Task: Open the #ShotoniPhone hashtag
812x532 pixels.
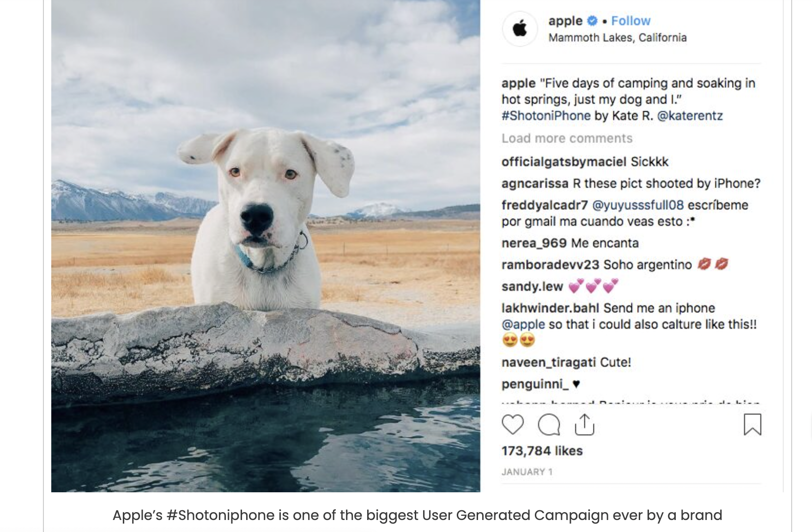Action: click(546, 115)
